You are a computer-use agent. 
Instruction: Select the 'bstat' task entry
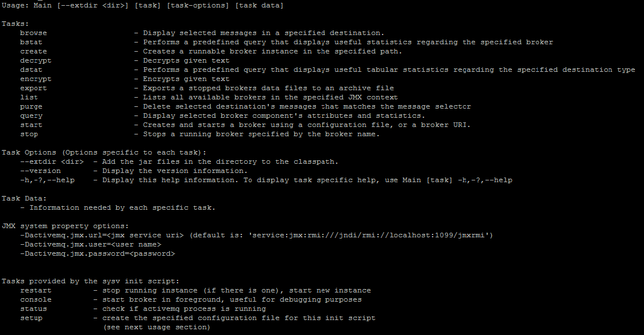point(31,42)
